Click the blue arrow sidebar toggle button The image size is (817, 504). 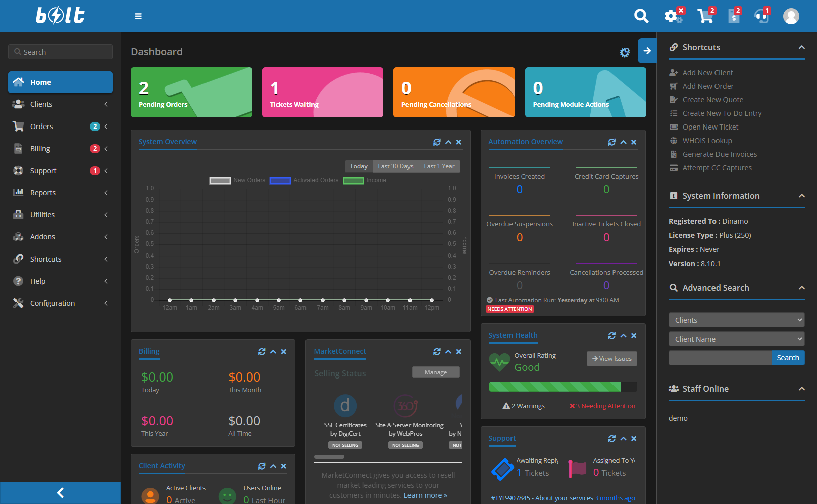(x=647, y=51)
